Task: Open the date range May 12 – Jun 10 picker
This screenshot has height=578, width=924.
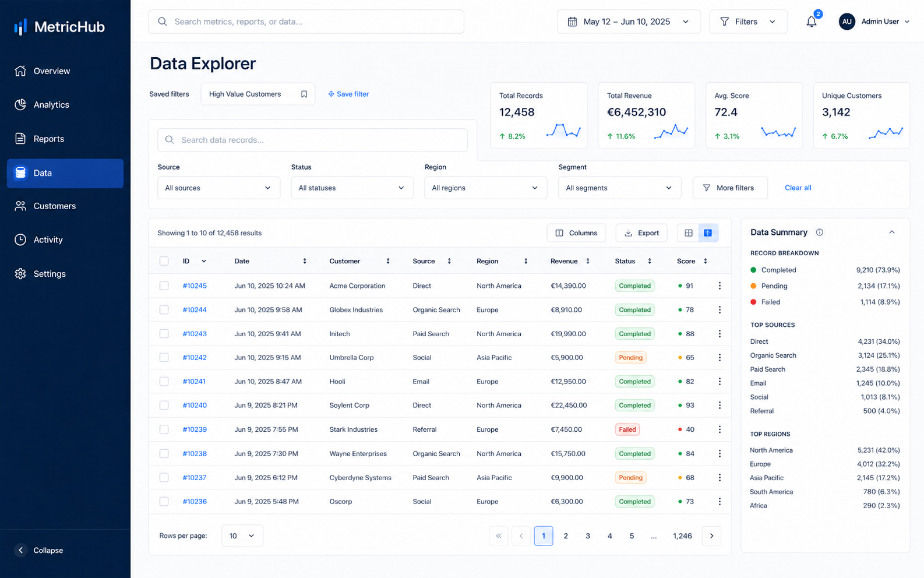Action: 629,22
